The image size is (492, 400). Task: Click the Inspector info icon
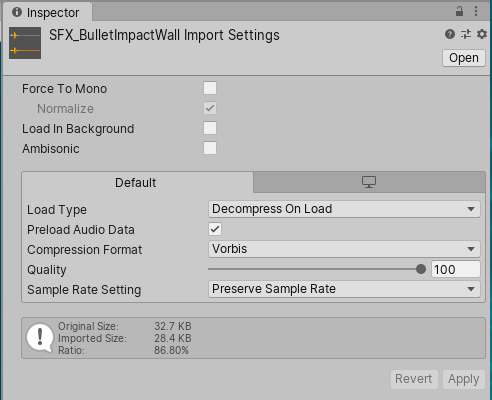tap(17, 12)
